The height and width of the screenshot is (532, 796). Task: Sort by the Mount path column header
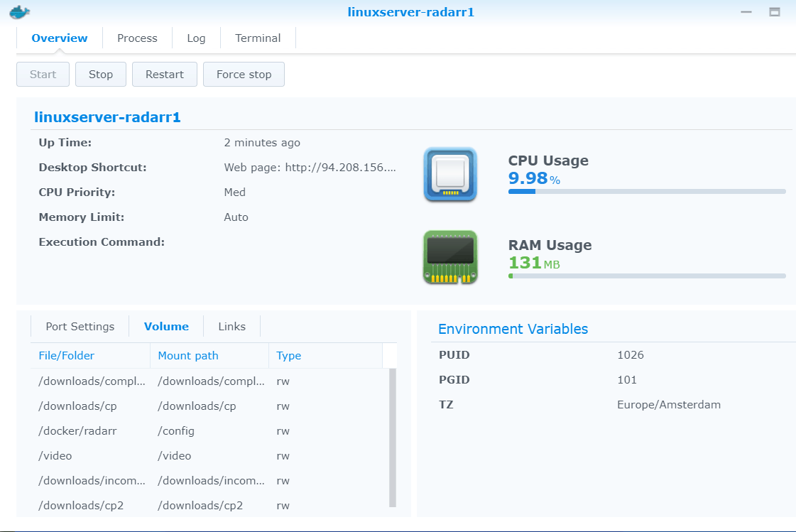[x=188, y=356]
